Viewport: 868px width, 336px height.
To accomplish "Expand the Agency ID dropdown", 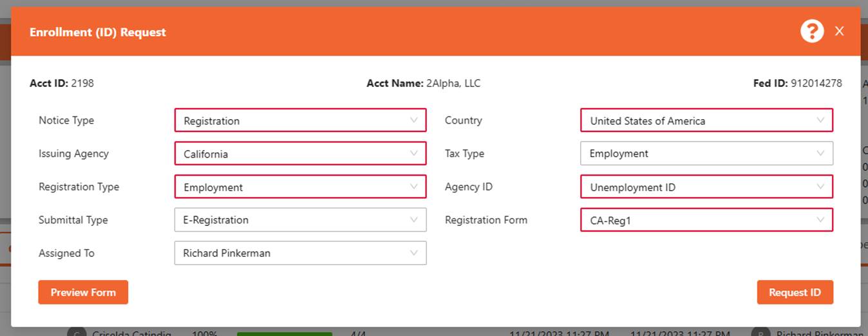I will click(x=706, y=187).
